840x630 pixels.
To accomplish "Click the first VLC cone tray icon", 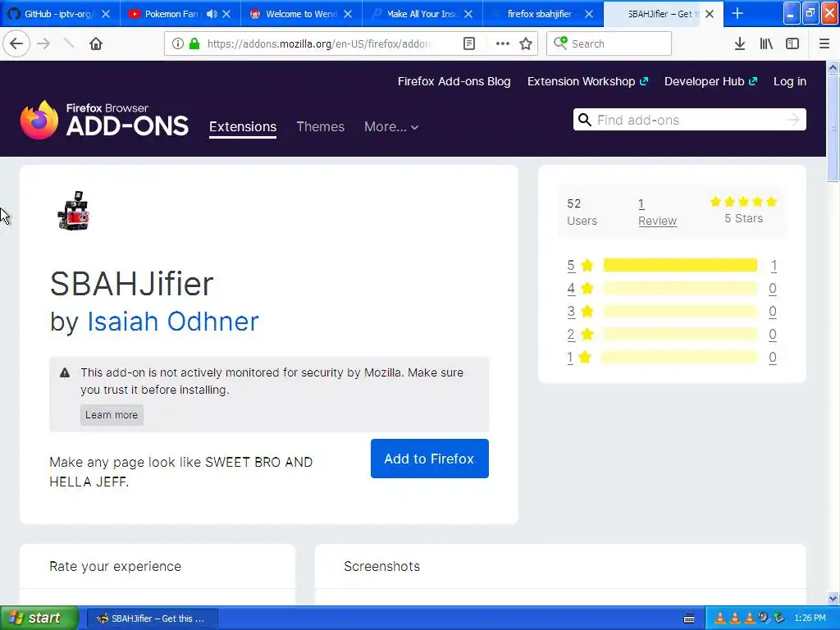I will [x=720, y=619].
